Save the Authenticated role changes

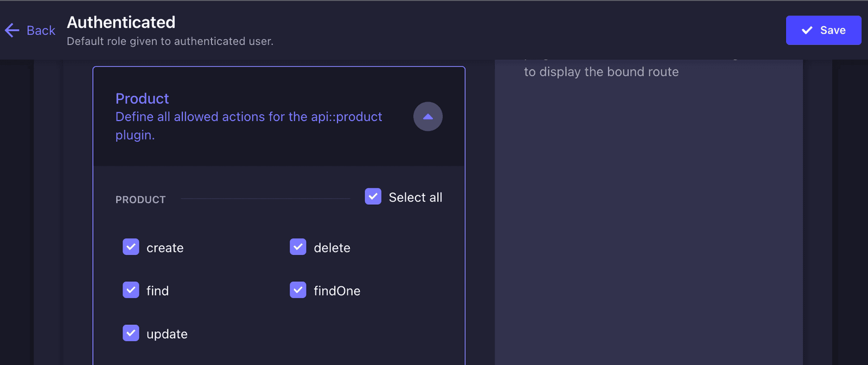(x=824, y=30)
